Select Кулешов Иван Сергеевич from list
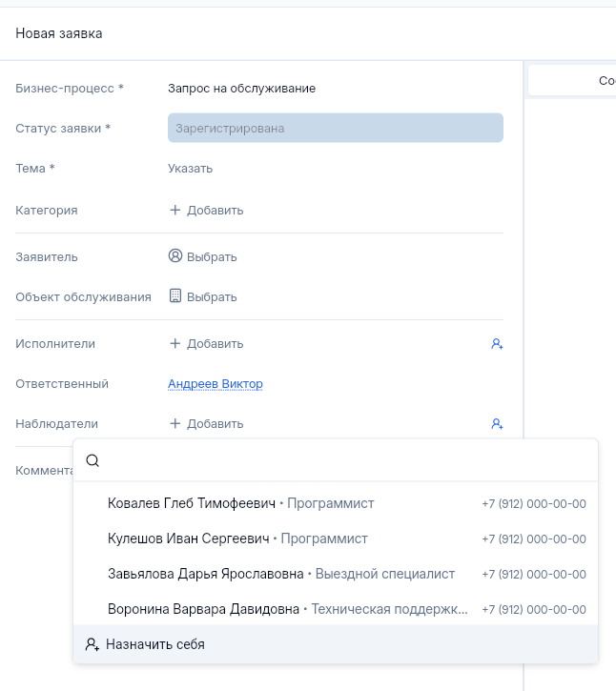The width and height of the screenshot is (616, 691). click(189, 539)
